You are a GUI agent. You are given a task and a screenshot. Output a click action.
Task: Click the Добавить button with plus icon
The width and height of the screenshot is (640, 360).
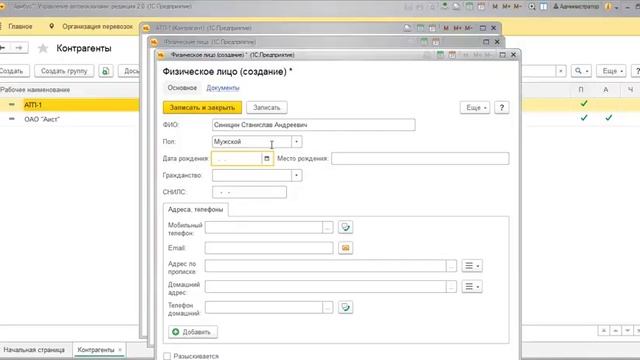pos(193,332)
